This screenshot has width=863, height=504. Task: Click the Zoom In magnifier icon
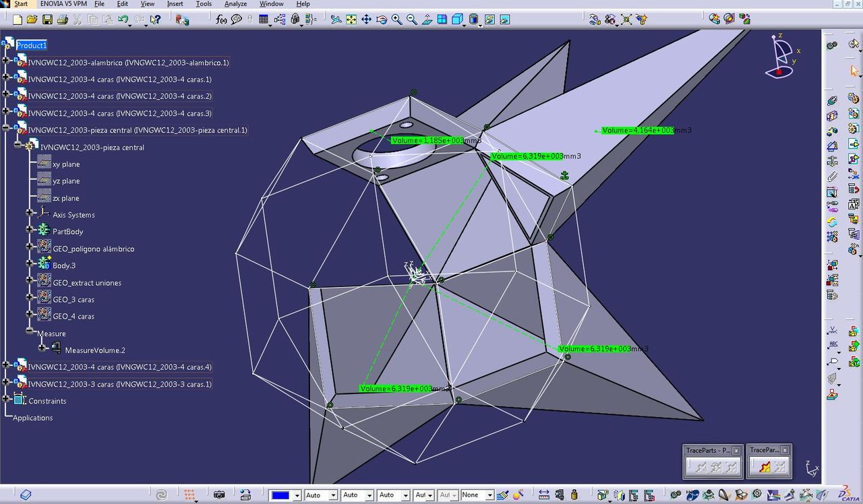pyautogui.click(x=396, y=20)
